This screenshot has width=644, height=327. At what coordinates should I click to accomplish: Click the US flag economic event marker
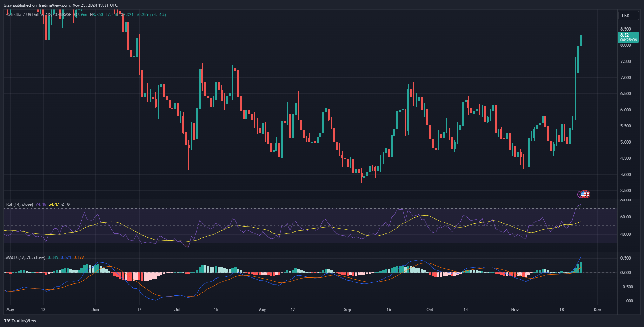584,194
